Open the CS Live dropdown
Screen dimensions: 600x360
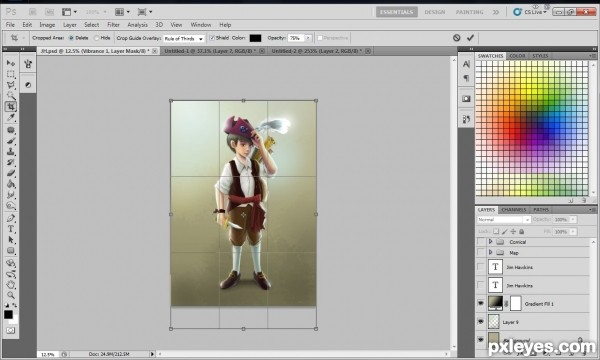[530, 12]
